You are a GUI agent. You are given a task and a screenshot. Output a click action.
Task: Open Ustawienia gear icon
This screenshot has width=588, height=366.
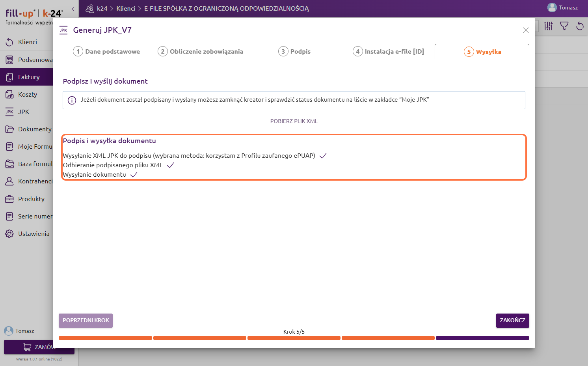[9, 234]
